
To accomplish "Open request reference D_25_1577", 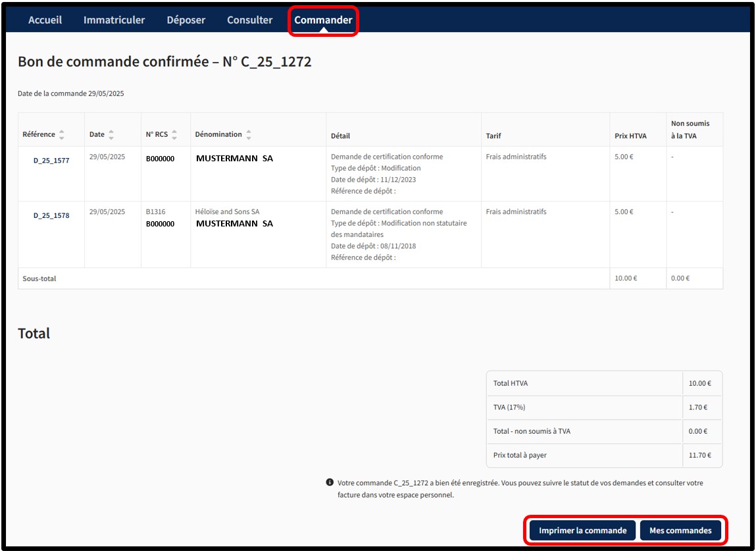I will click(51, 160).
